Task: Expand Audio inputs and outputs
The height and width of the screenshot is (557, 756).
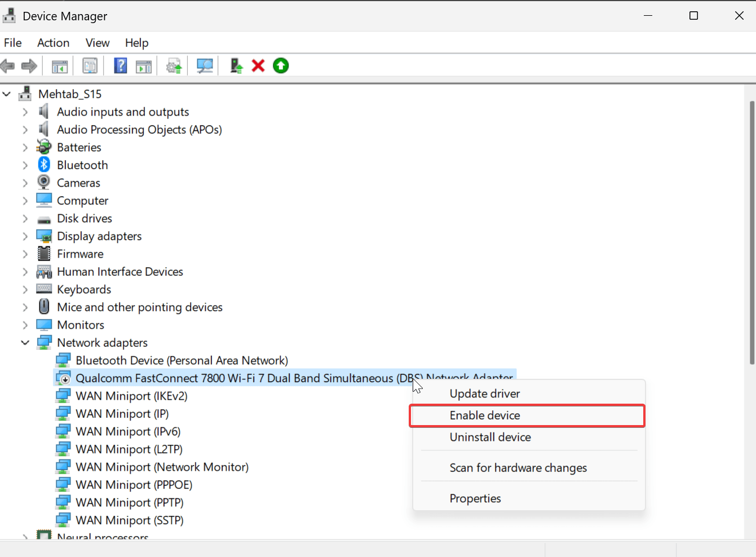Action: (x=25, y=112)
